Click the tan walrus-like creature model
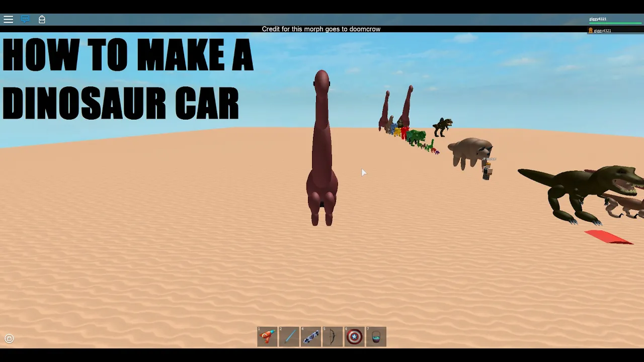This screenshot has height=362, width=644. tap(470, 152)
